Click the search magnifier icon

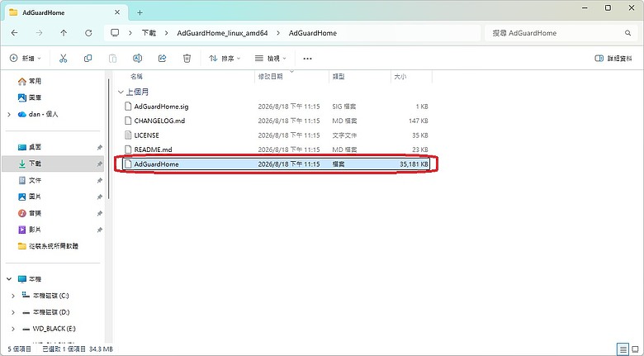627,33
